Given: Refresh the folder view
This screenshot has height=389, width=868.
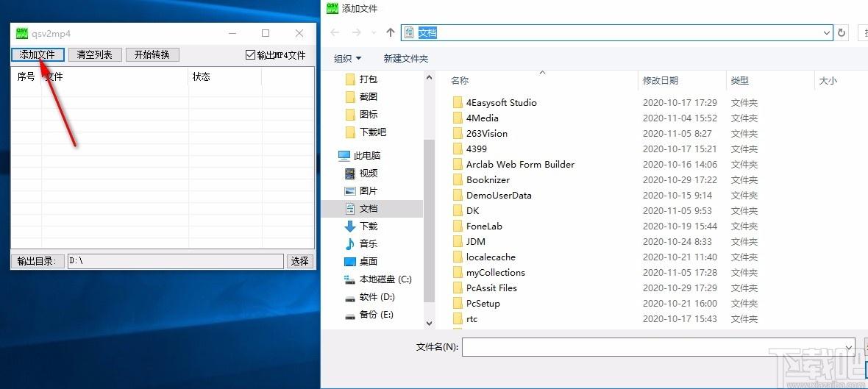Looking at the screenshot, I should pos(842,32).
